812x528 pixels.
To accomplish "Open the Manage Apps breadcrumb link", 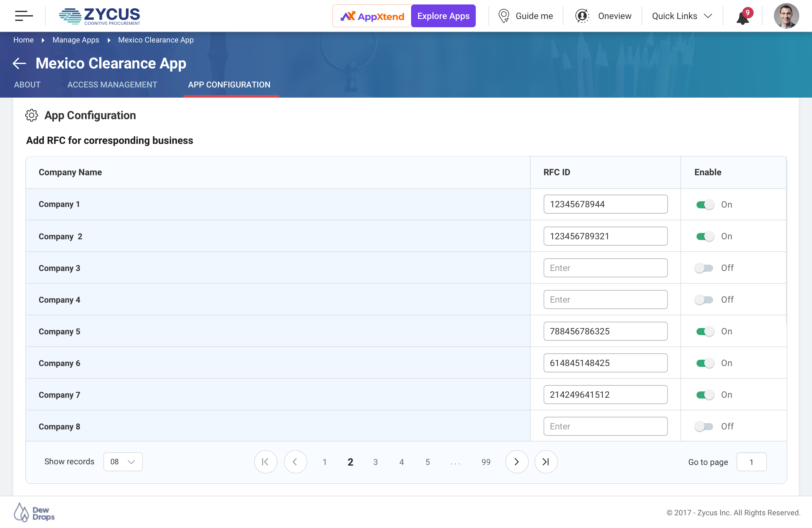I will tap(76, 40).
